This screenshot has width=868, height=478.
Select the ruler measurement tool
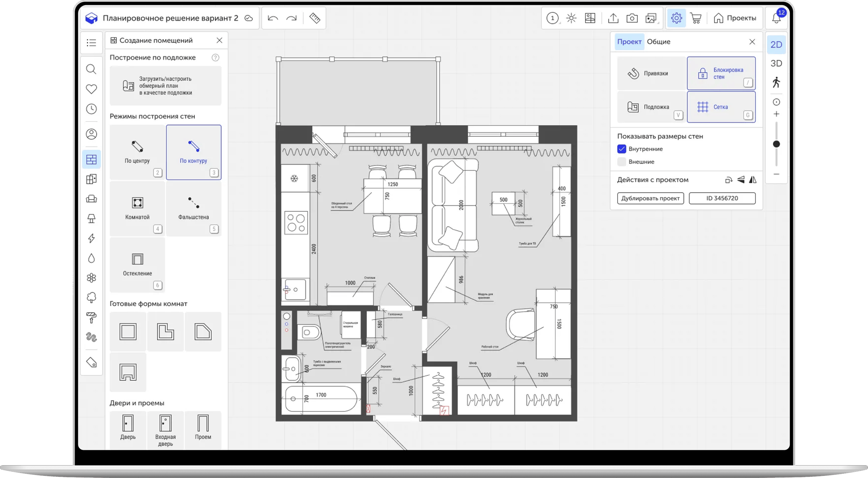(315, 18)
